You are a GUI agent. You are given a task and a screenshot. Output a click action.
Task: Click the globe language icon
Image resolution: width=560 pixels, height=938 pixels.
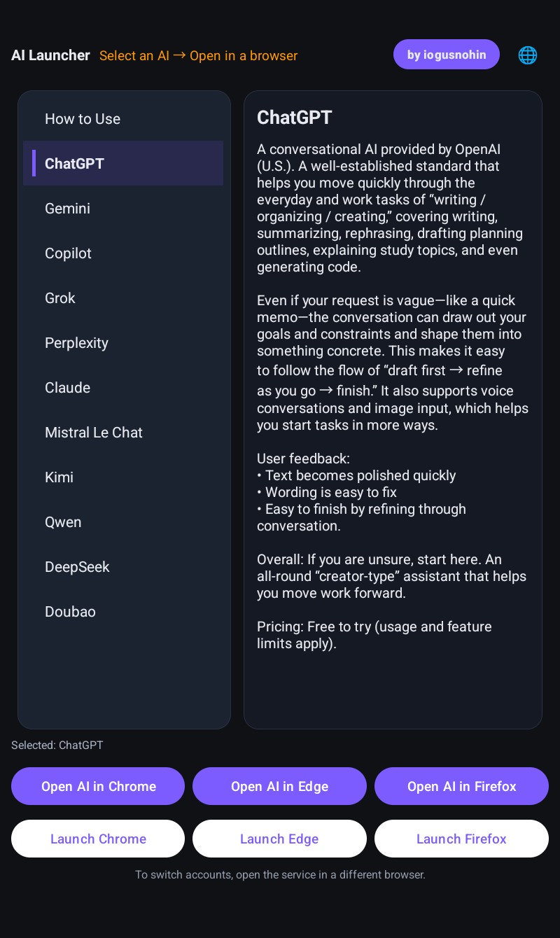[x=528, y=55]
